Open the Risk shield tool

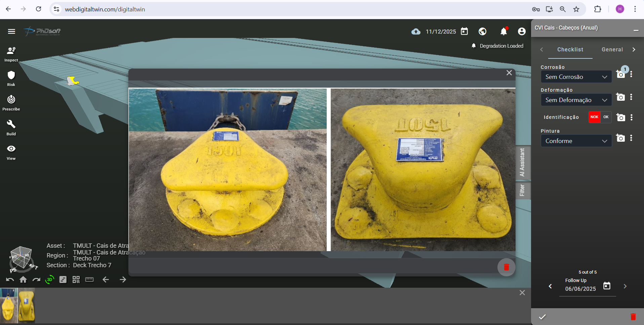click(11, 79)
